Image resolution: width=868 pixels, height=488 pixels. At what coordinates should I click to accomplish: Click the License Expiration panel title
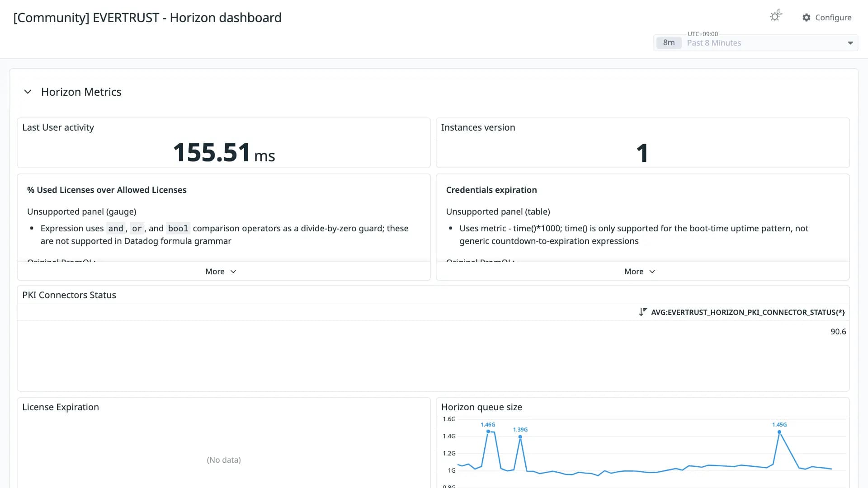pos(61,407)
